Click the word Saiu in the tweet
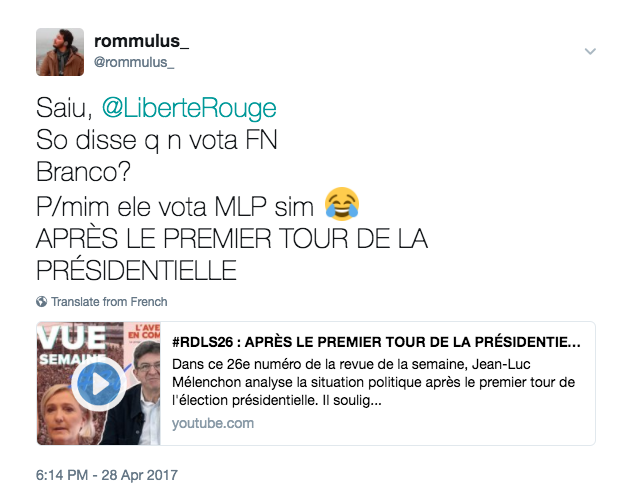 pos(64,108)
